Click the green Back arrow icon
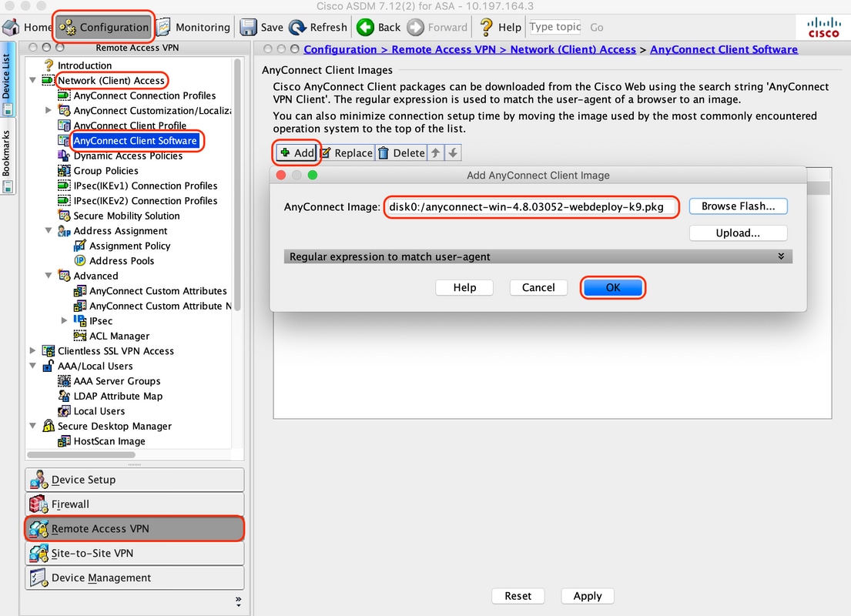851x616 pixels. coord(365,27)
